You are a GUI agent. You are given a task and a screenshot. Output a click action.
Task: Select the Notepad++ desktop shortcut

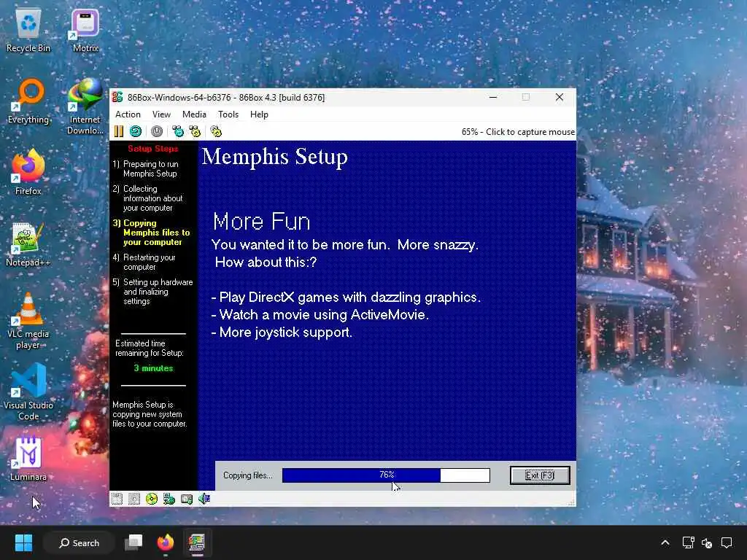pyautogui.click(x=28, y=245)
